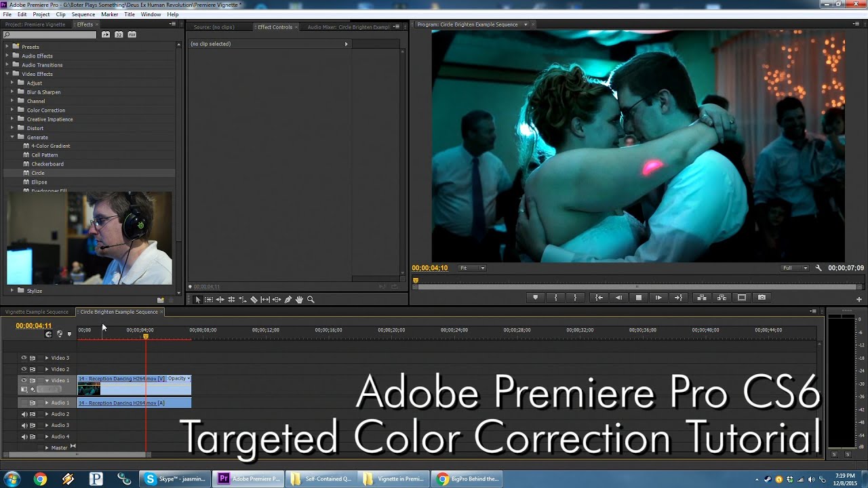Collapse Generate folder
Image resolution: width=868 pixels, height=488 pixels.
pyautogui.click(x=12, y=137)
